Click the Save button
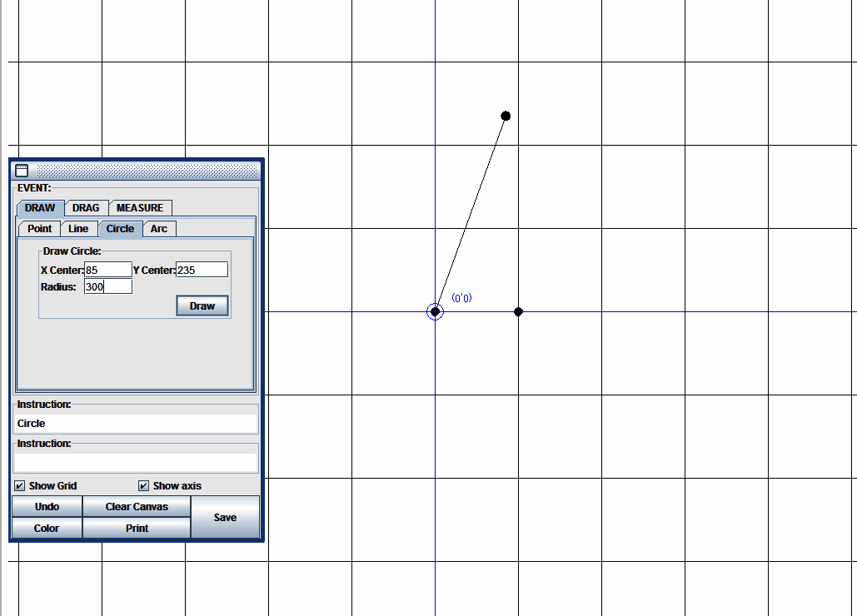The height and width of the screenshot is (616, 857). coord(225,518)
